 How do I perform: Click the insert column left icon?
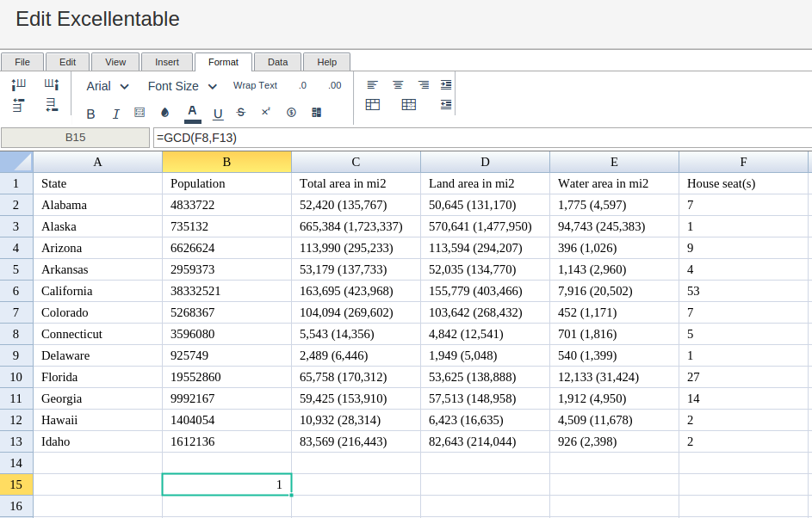19,84
